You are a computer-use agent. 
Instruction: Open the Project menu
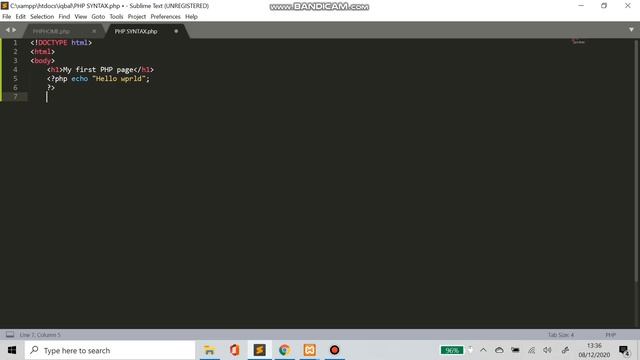pos(137,17)
